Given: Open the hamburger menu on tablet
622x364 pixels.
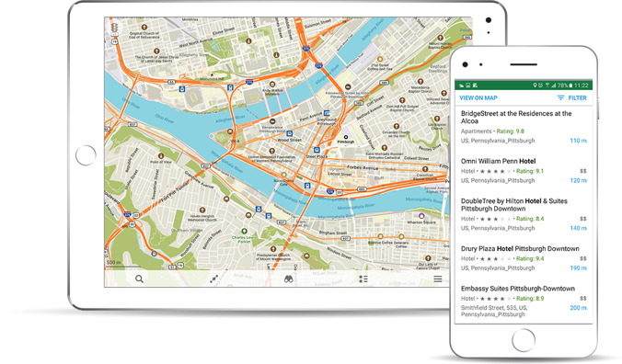Looking at the screenshot, I should click(x=438, y=279).
